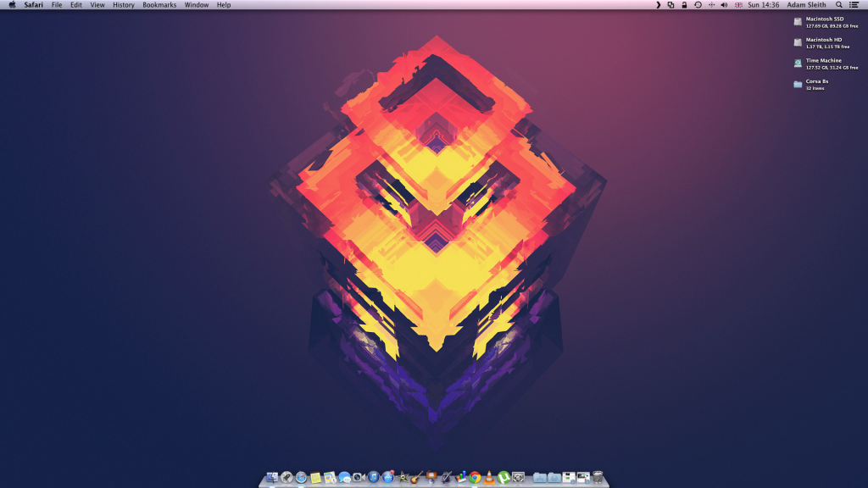The height and width of the screenshot is (488, 868).
Task: Click the Time Machine menu bar icon
Action: (x=698, y=5)
